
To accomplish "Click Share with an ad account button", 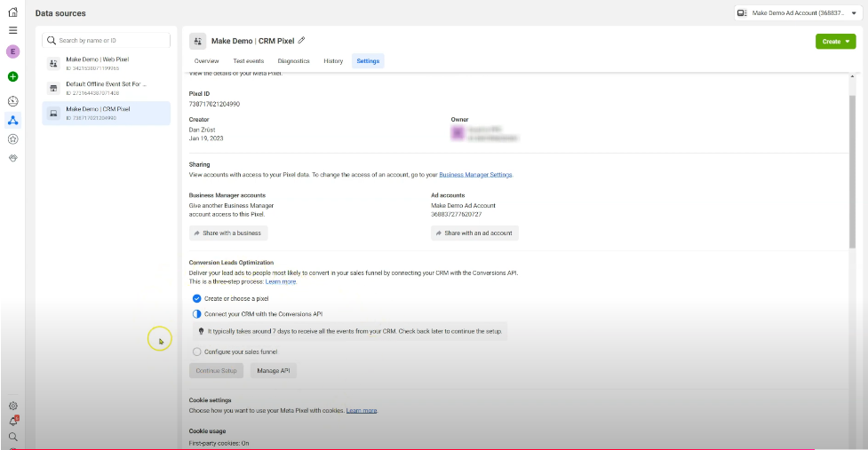I will (x=474, y=233).
